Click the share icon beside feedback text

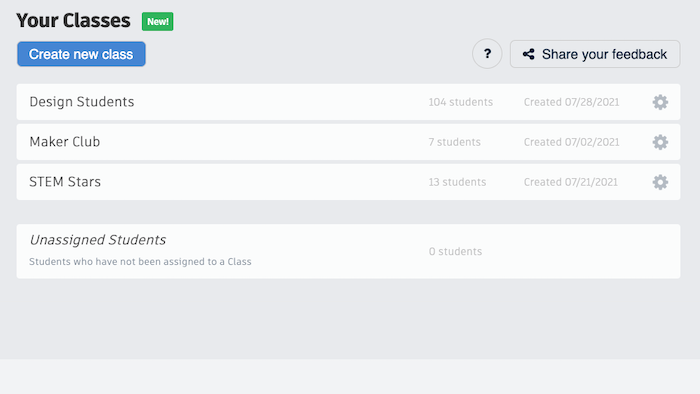tap(529, 54)
